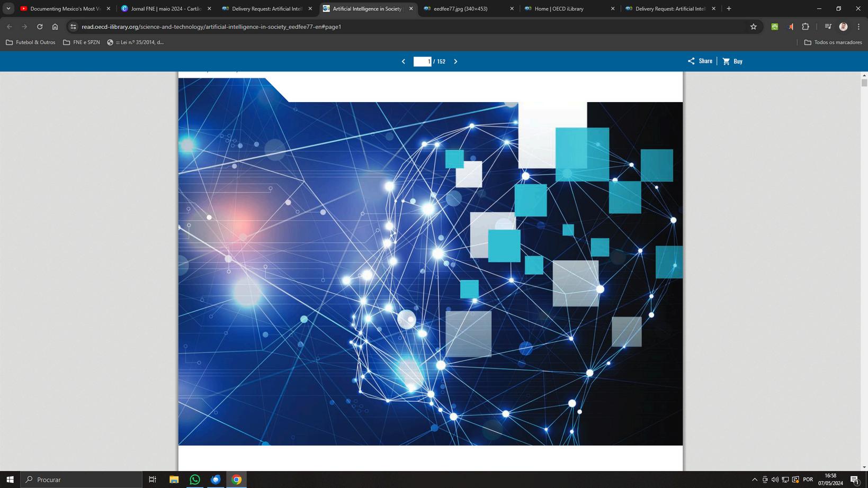The width and height of the screenshot is (868, 488).
Task: Click the vertical scrollbar thumb
Action: click(864, 83)
